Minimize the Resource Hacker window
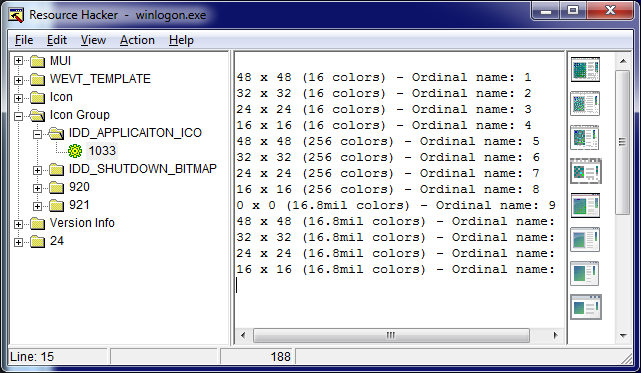641x373 pixels. [x=546, y=11]
